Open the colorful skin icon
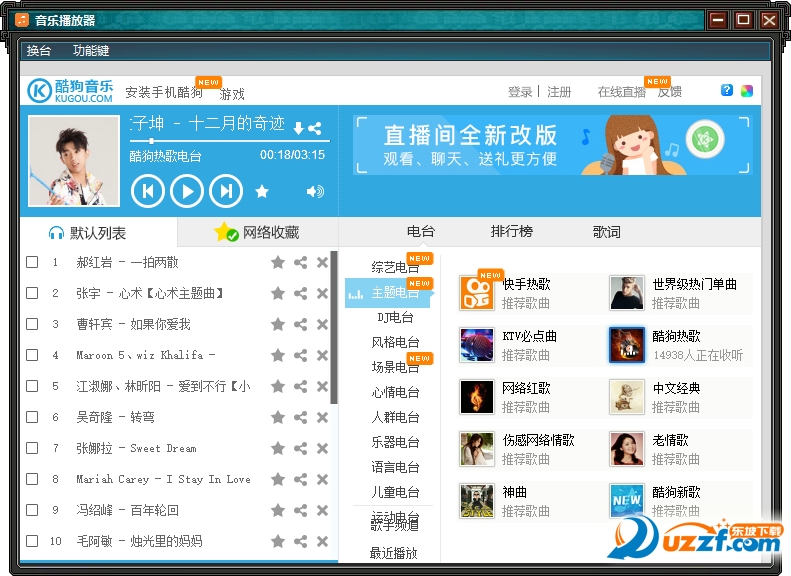 point(747,91)
